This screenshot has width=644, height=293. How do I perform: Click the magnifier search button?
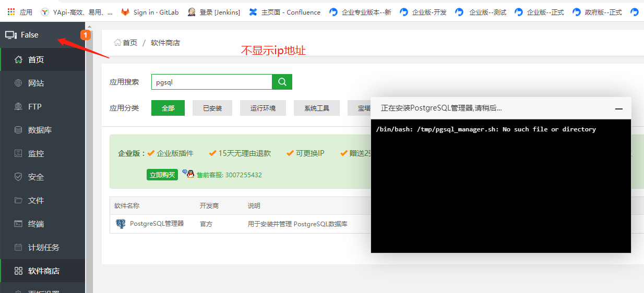click(282, 82)
